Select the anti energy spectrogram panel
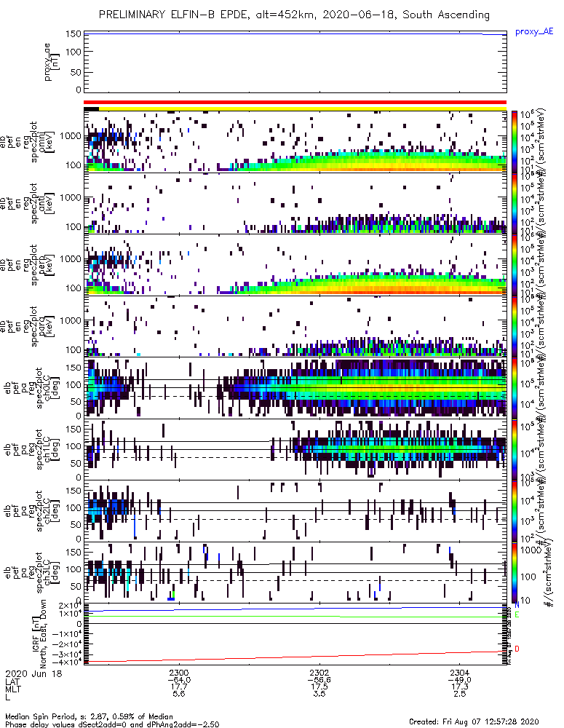This screenshot has width=564, height=728. [295, 203]
